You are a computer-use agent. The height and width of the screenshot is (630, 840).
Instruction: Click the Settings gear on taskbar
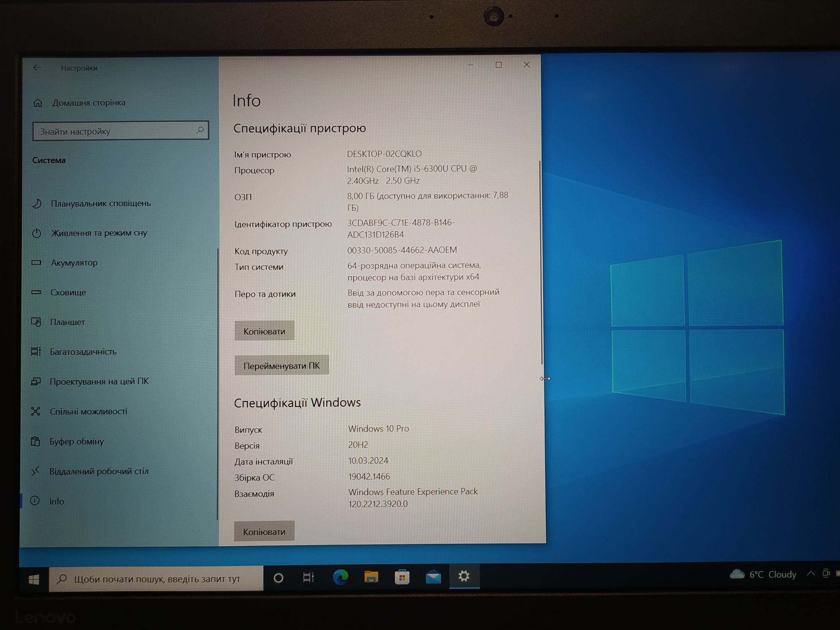coord(464,576)
